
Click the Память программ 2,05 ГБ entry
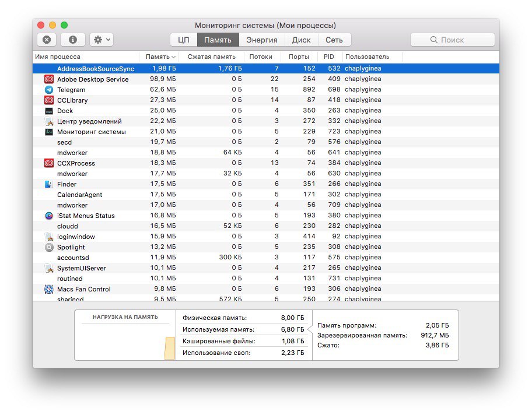coord(383,325)
